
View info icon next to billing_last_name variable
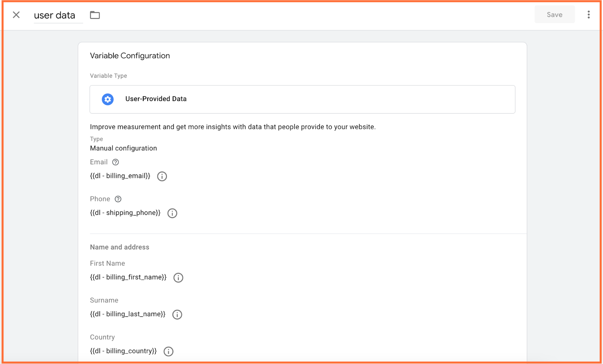(x=177, y=314)
